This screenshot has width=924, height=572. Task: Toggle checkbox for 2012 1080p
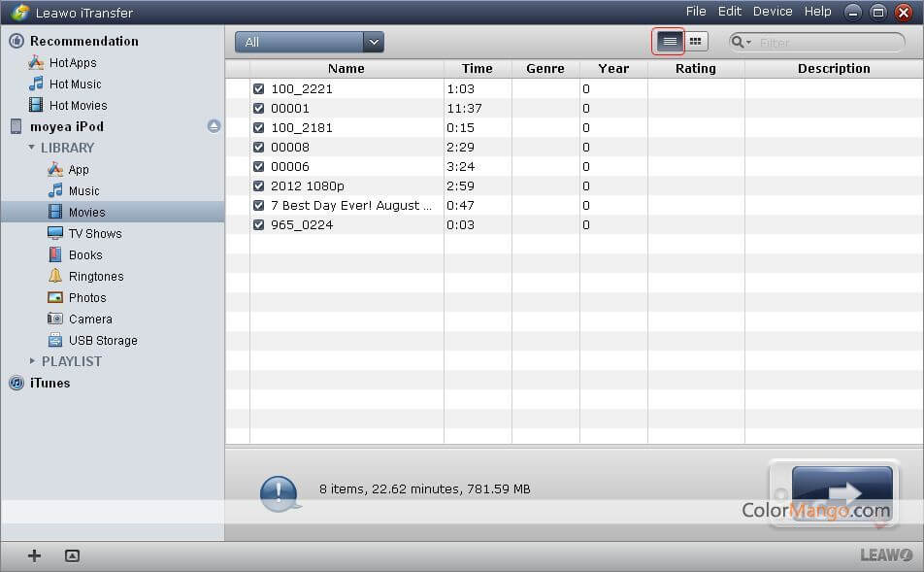pos(258,186)
